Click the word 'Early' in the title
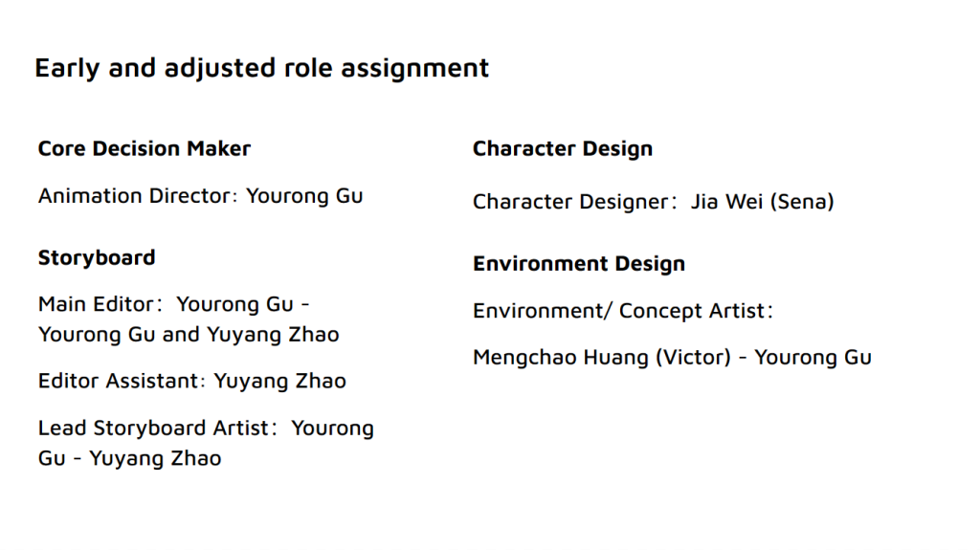The image size is (980, 550). (68, 69)
